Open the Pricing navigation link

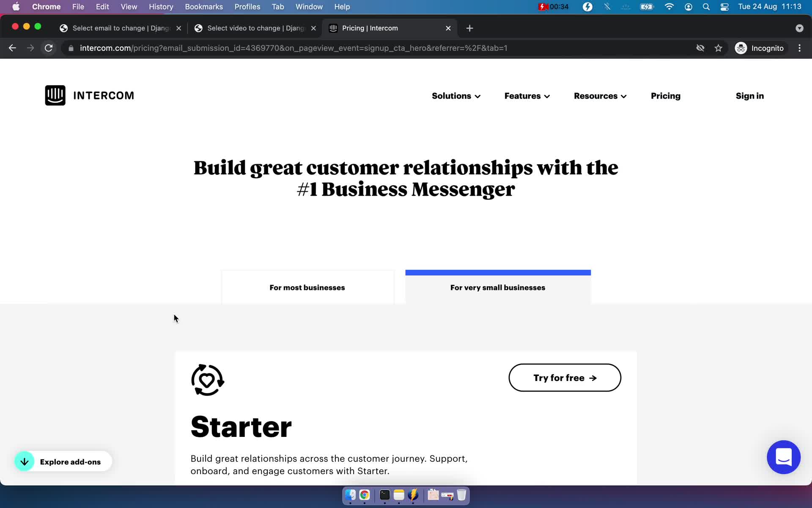pyautogui.click(x=665, y=96)
